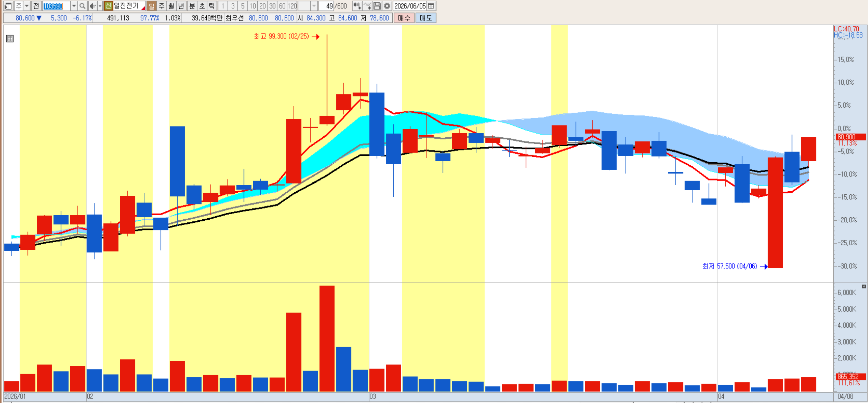Viewport: 868px width, 403px height.
Task: Select the 5 interval toggle
Action: [x=243, y=6]
